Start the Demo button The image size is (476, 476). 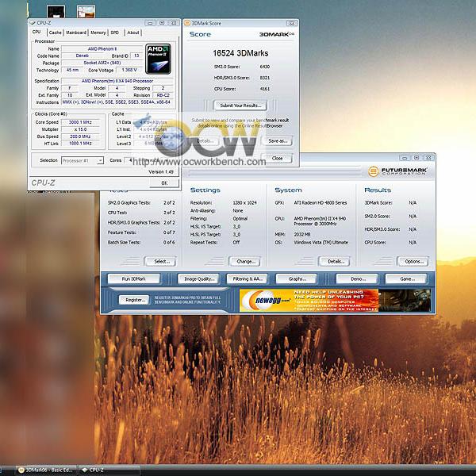point(358,278)
